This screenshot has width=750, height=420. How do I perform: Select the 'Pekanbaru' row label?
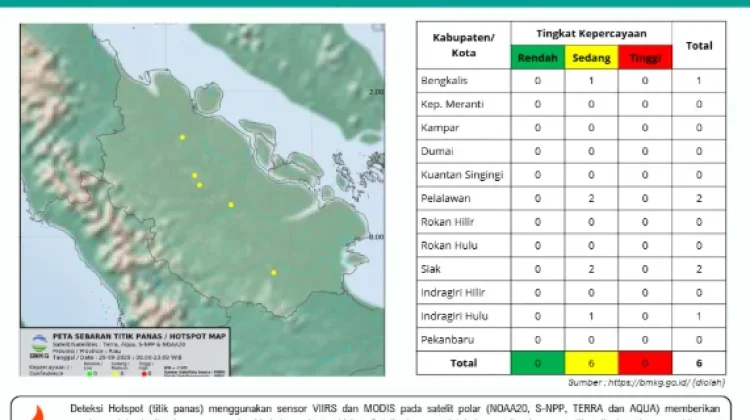tap(447, 340)
